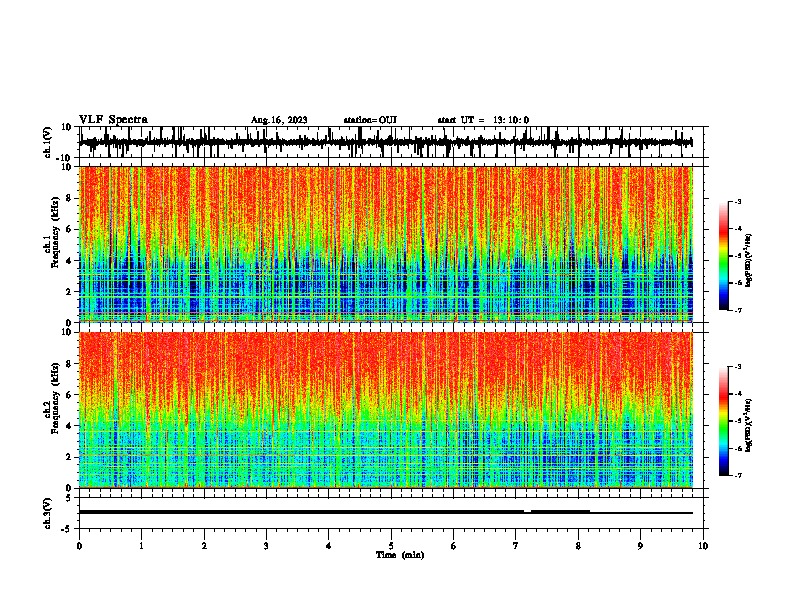Click the ch.3 voltage trace panel
The height and width of the screenshot is (612, 792).
click(x=393, y=513)
